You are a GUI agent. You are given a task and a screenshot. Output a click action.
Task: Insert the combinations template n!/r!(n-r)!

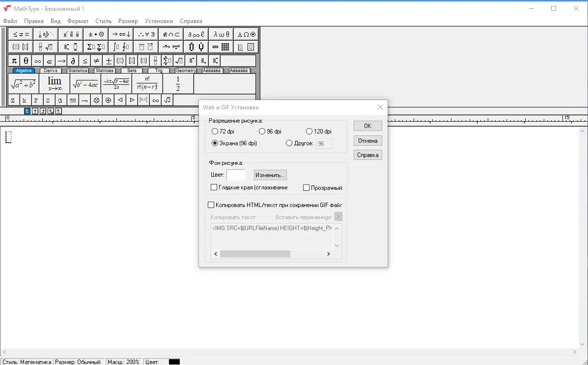coord(147,83)
